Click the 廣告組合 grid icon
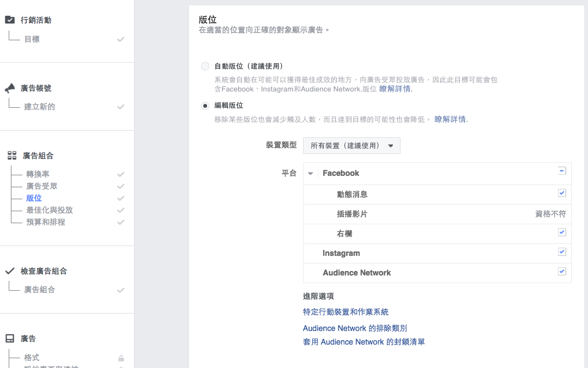This screenshot has width=588, height=368. click(12, 156)
